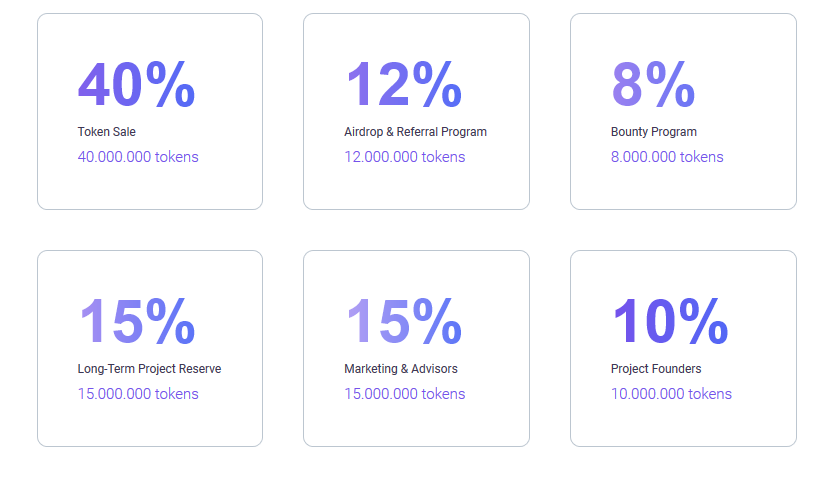Click the 10.000.000 tokens amount
826x502 pixels.
[671, 394]
